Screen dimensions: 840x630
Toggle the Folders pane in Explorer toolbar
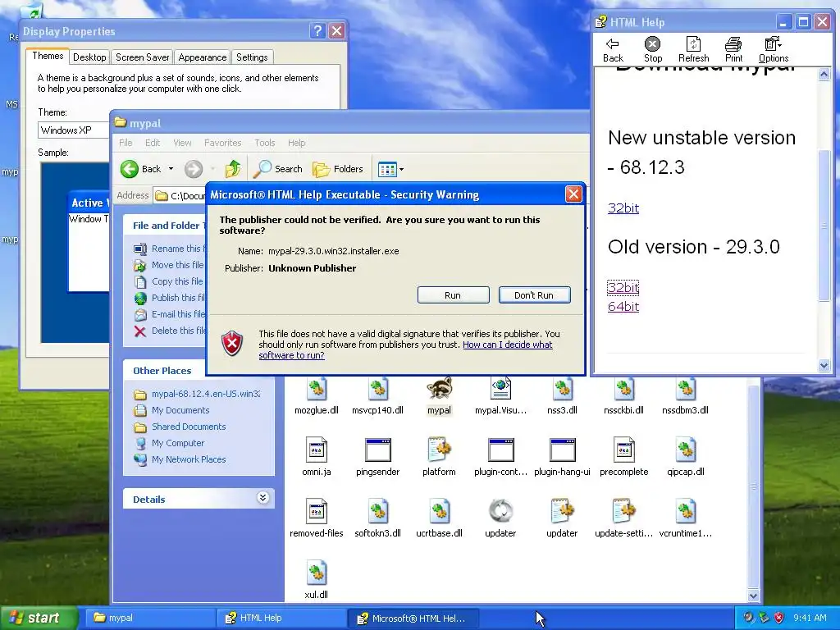pos(338,169)
